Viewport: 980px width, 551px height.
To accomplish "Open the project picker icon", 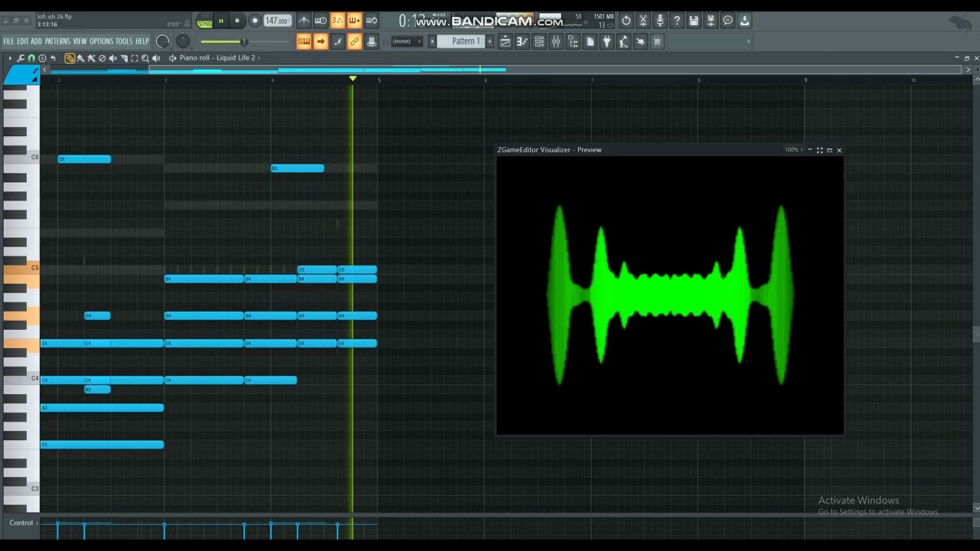I will click(590, 41).
